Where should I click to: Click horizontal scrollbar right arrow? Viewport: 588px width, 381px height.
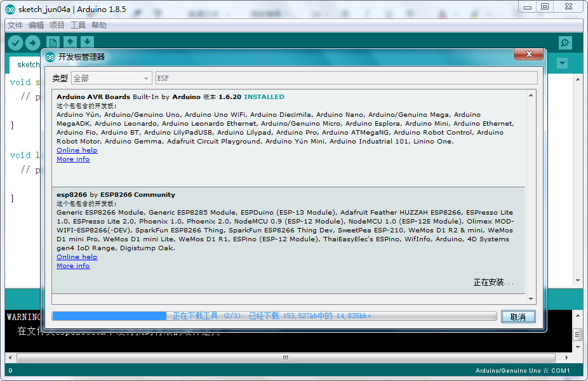click(566, 358)
